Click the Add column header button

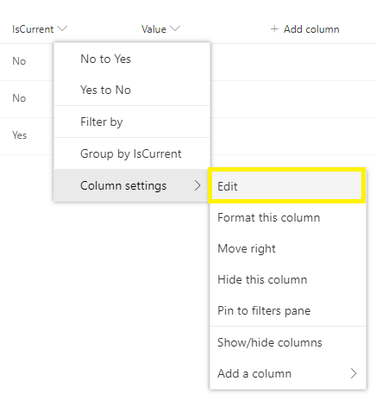point(305,29)
